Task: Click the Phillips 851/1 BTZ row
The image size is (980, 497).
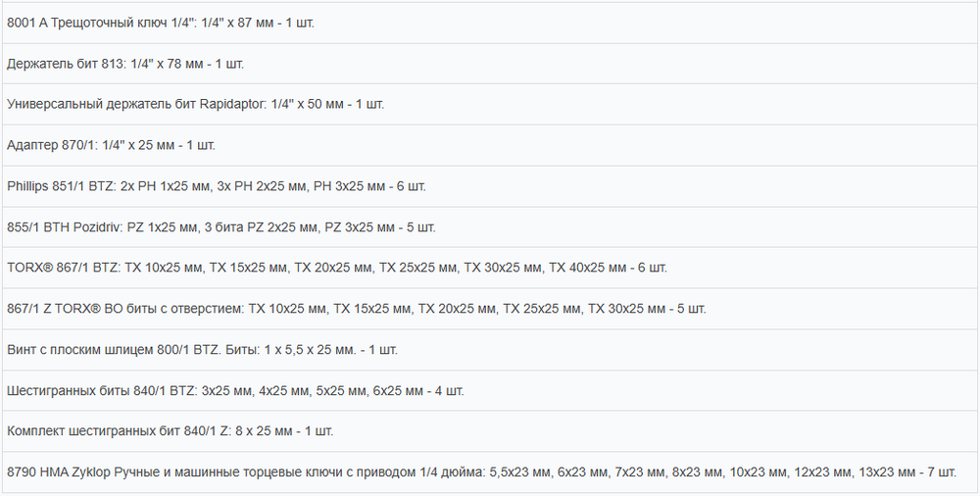Action: tap(490, 186)
